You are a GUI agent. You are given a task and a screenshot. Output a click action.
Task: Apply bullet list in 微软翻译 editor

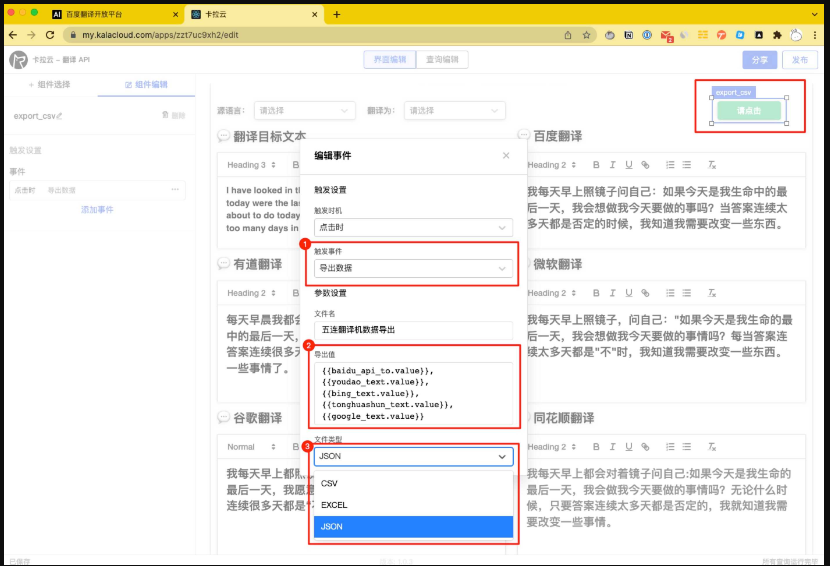coord(687,293)
